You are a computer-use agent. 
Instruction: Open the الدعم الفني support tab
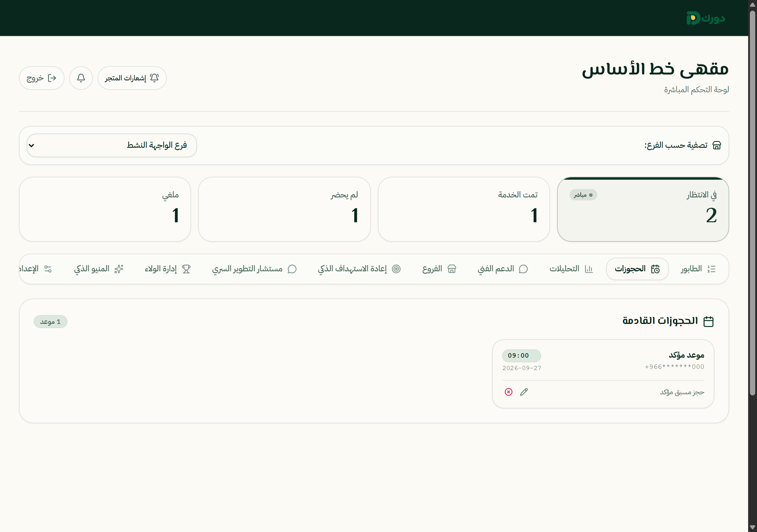(x=503, y=269)
